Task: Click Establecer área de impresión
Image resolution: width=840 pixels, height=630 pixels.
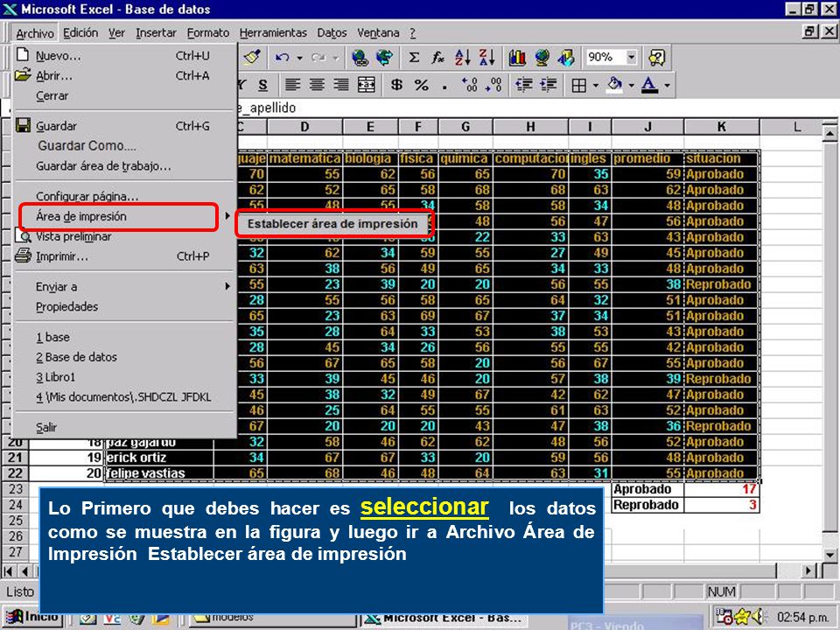Action: 332,224
